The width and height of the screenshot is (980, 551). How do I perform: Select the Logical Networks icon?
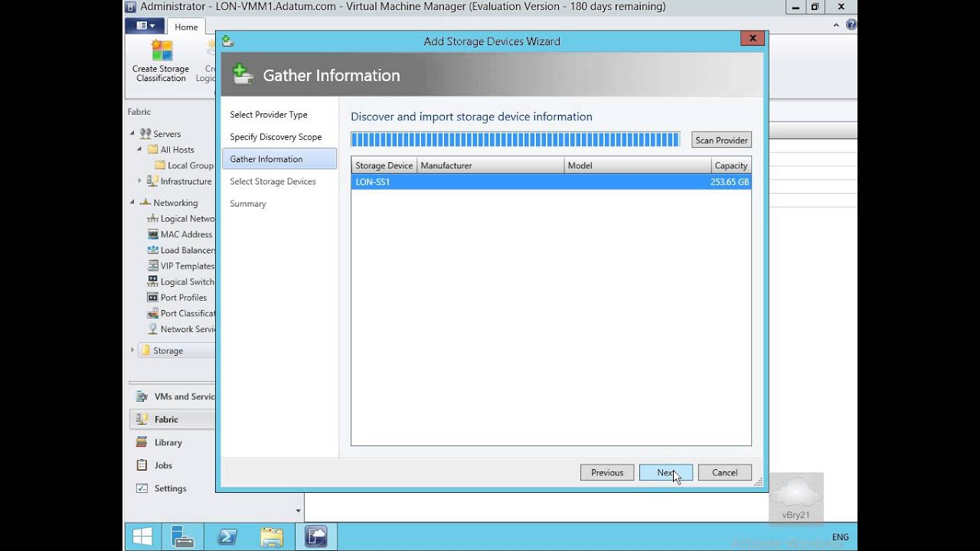pyautogui.click(x=153, y=219)
